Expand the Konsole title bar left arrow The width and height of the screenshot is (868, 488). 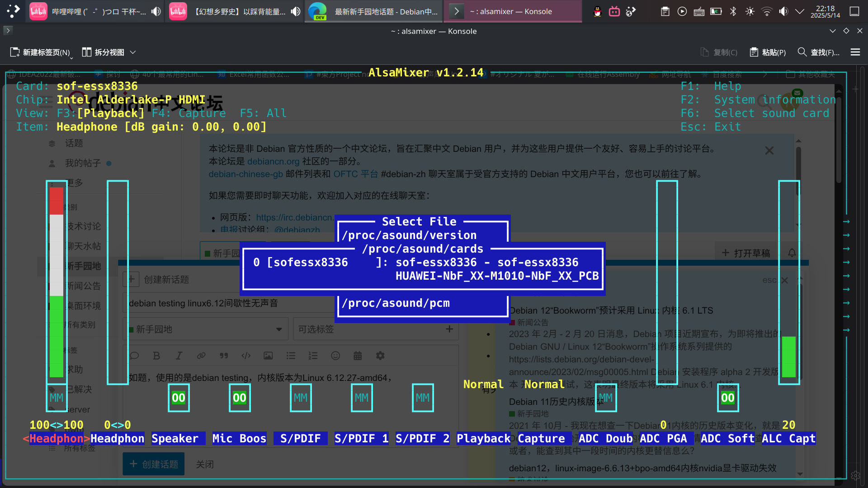click(x=8, y=30)
